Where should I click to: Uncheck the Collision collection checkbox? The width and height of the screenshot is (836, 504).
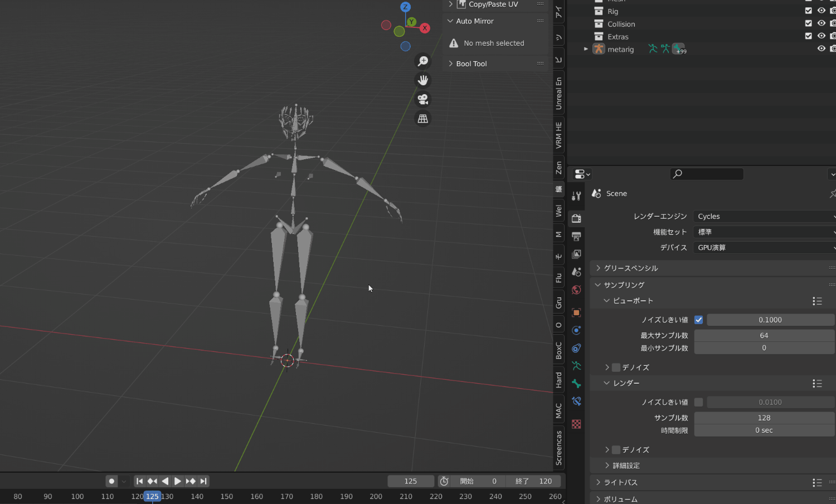[809, 23]
